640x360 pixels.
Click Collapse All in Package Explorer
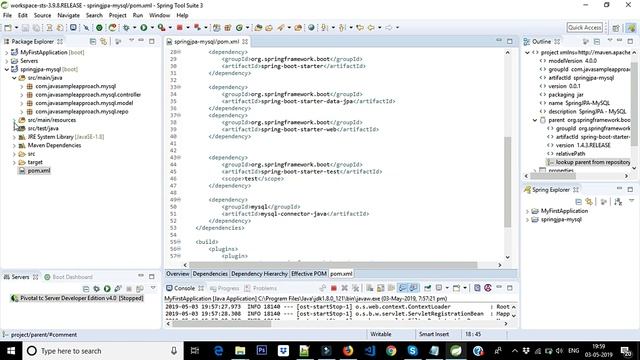93,42
